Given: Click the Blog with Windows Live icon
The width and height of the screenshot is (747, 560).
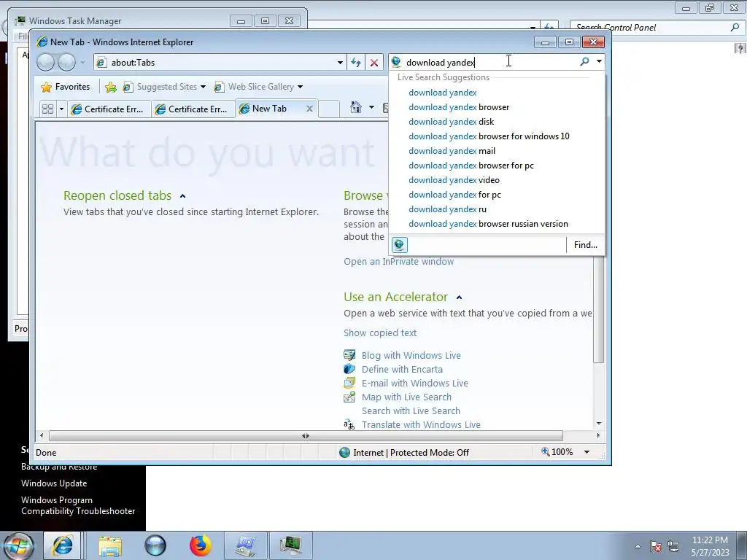Looking at the screenshot, I should (x=349, y=355).
